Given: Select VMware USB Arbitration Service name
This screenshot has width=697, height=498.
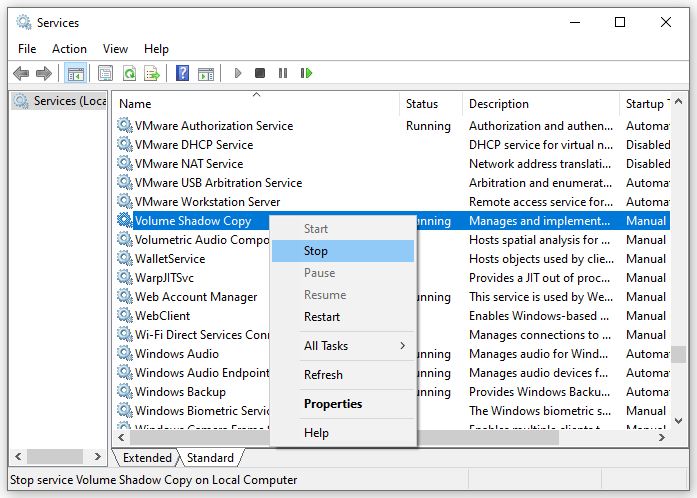Looking at the screenshot, I should click(218, 183).
